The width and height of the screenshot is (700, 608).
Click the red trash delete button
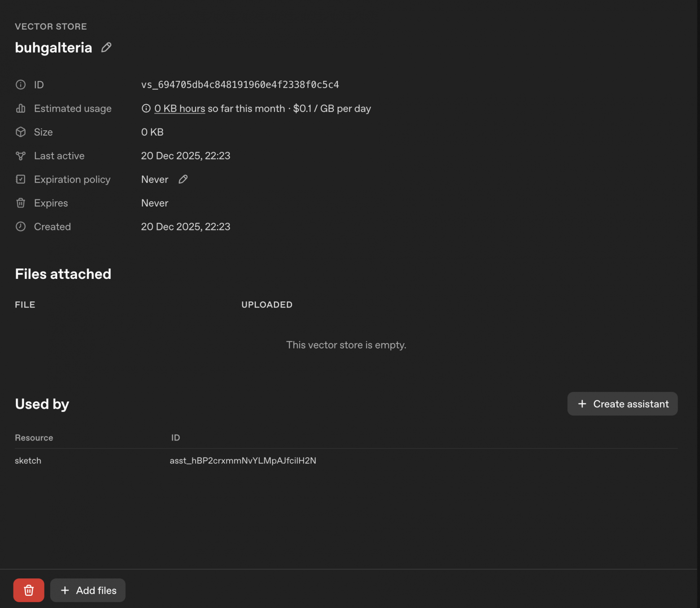tap(29, 590)
